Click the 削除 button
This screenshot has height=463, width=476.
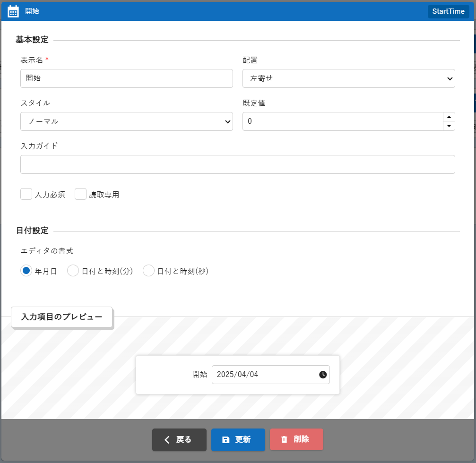(296, 439)
